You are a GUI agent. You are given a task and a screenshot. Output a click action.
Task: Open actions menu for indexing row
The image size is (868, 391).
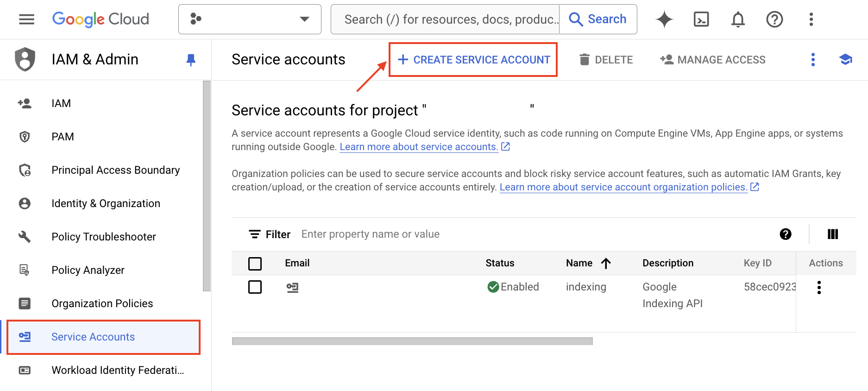[x=819, y=288]
